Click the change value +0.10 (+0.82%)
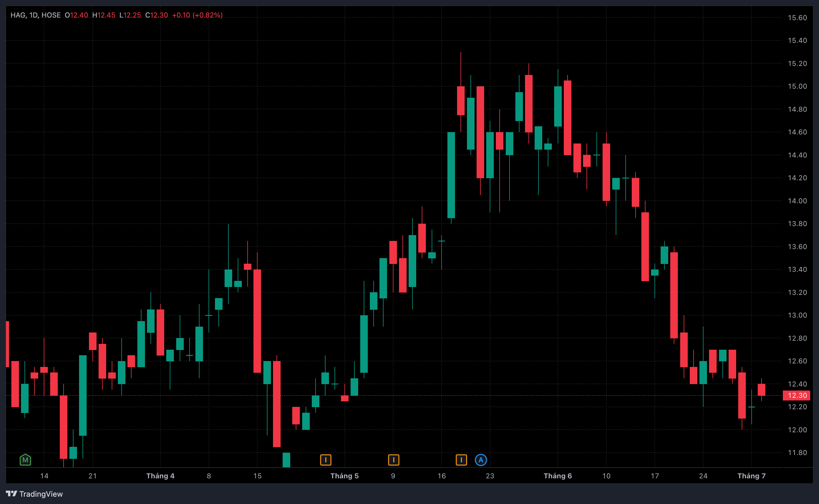 click(197, 15)
